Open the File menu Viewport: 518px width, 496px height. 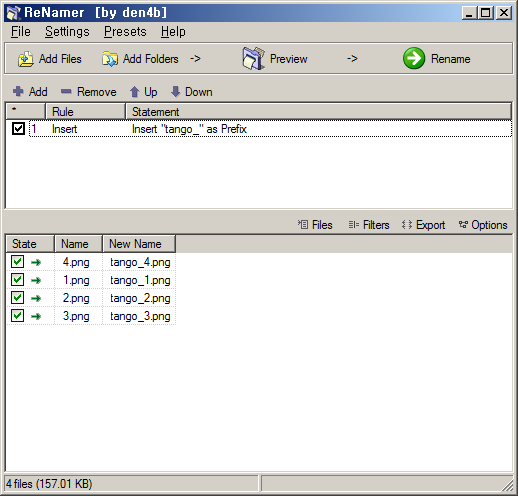point(21,32)
